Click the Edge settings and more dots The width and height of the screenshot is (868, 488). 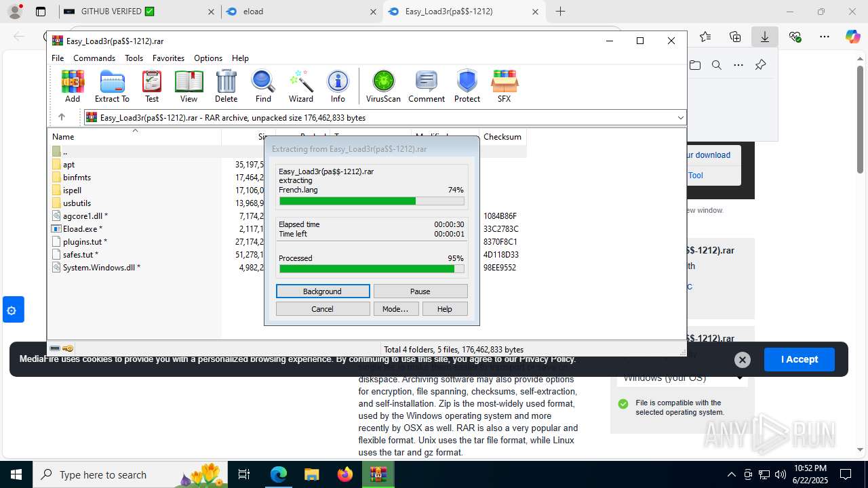click(824, 37)
